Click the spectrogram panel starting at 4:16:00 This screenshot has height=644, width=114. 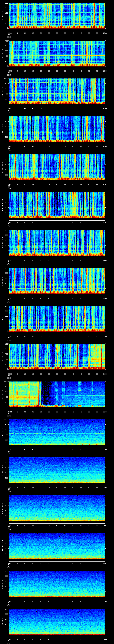point(57,91)
